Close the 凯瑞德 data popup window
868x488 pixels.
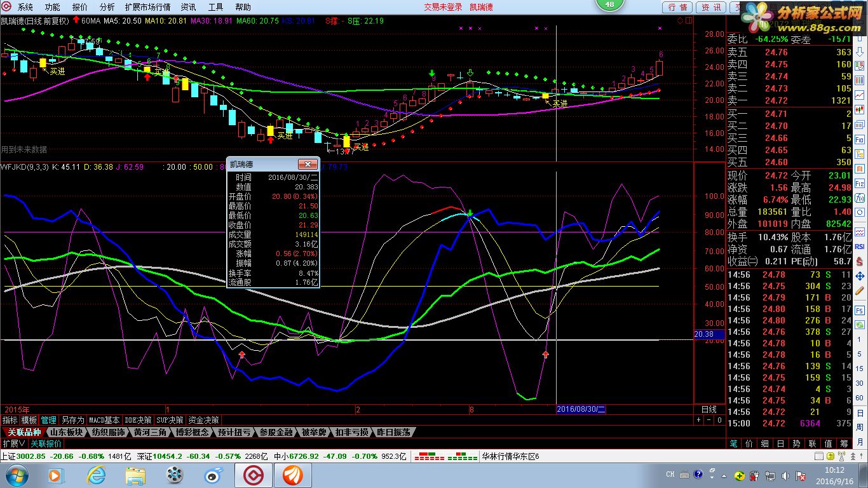308,164
